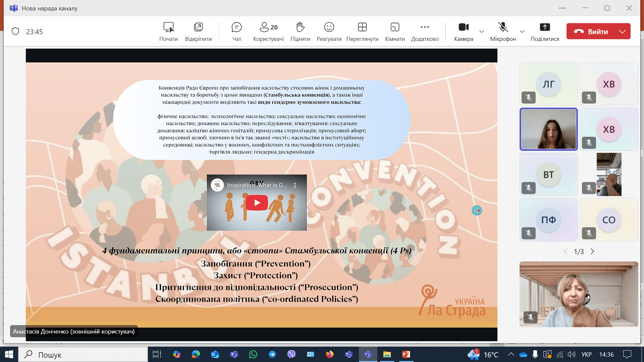The height and width of the screenshot is (362, 644).
Task: Open Кімнати breakout rooms
Action: [395, 32]
